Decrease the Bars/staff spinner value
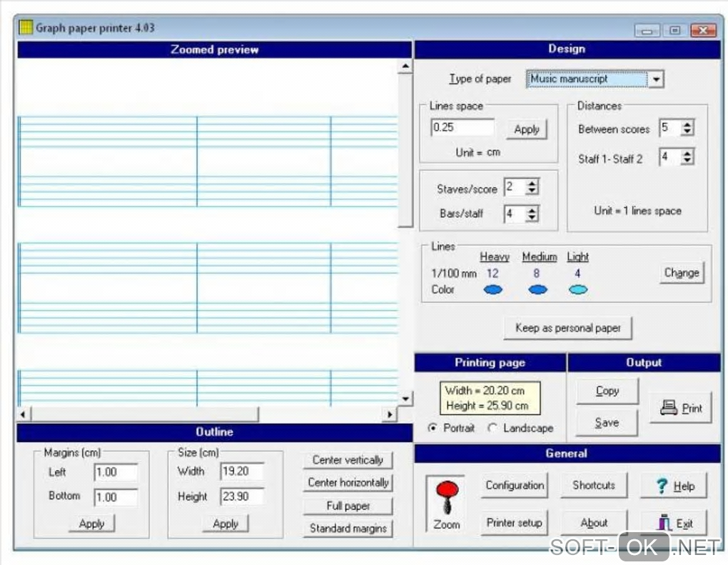The height and width of the screenshot is (565, 728). click(x=532, y=217)
